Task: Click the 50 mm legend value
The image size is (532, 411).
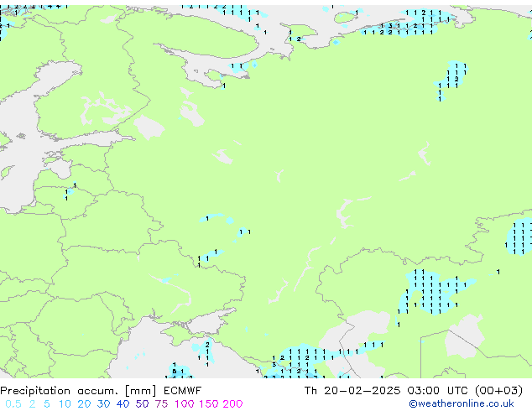Action: [142, 404]
